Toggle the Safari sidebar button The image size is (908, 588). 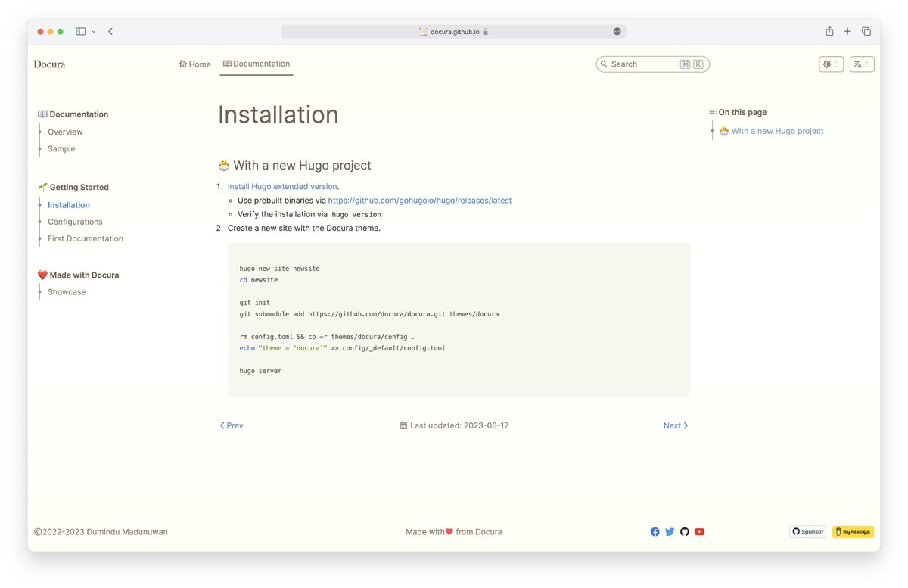point(80,31)
